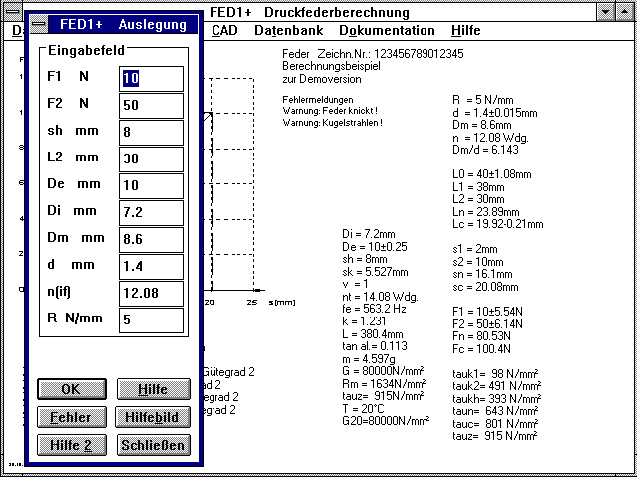The height and width of the screenshot is (478, 637).
Task: Click the Schließen button
Action: click(x=154, y=445)
